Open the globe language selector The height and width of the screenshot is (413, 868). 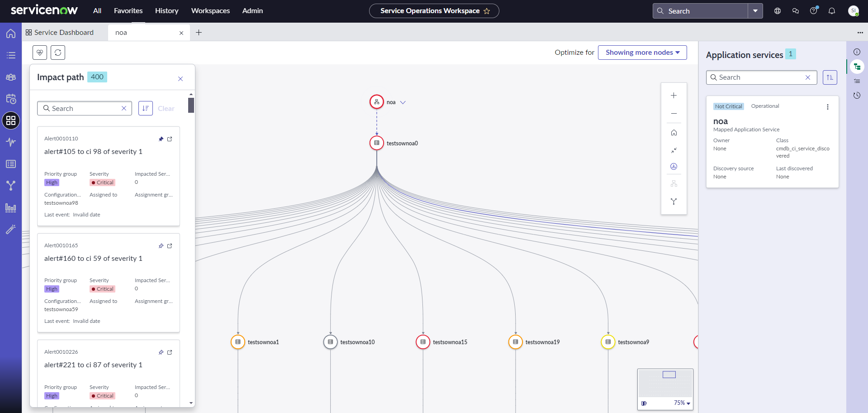click(x=778, y=11)
